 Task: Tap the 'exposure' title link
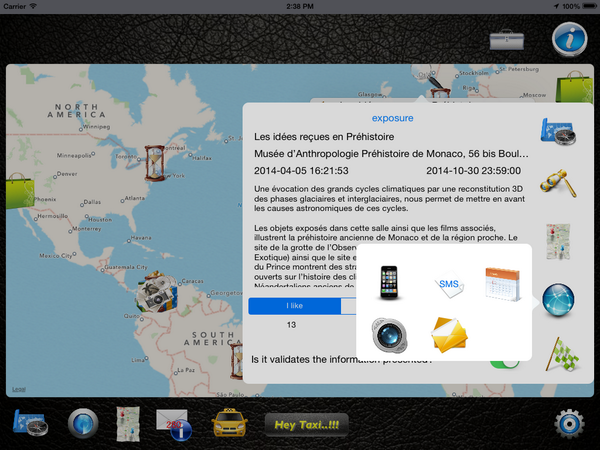click(x=393, y=118)
